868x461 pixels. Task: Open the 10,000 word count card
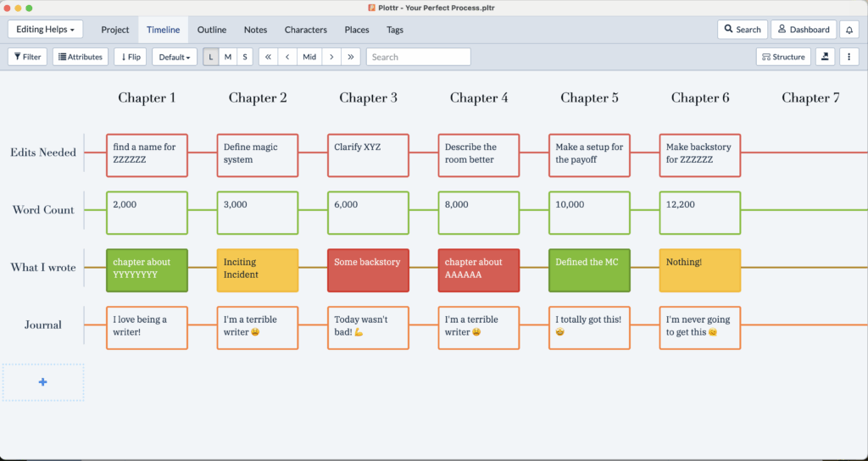(x=590, y=213)
